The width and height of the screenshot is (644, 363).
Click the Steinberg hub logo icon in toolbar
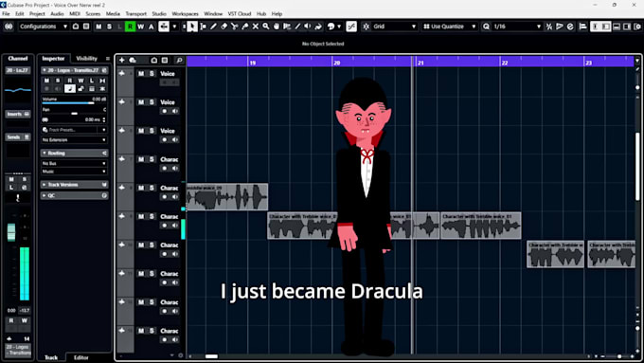tap(9, 27)
